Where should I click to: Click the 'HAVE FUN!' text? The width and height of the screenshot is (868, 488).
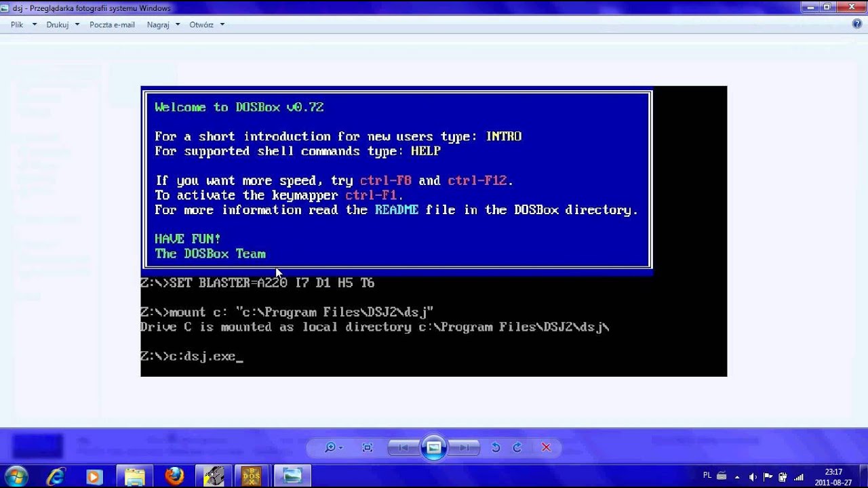click(187, 239)
